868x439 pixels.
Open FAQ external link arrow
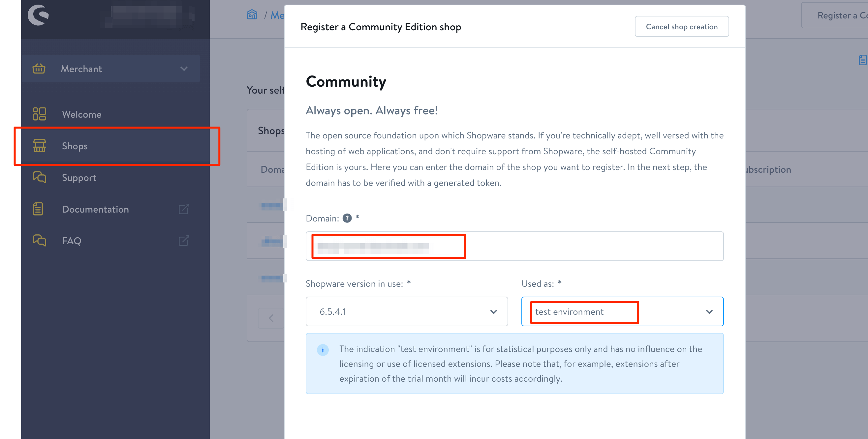[184, 241]
